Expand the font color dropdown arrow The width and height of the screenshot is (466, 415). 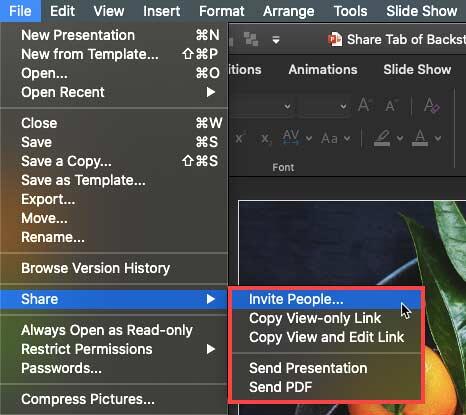438,138
